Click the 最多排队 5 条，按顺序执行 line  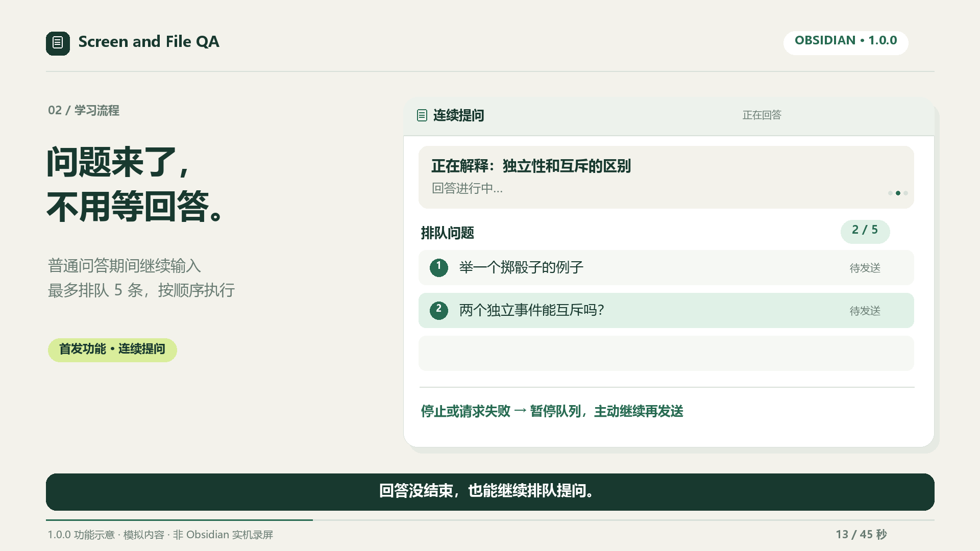pos(141,290)
